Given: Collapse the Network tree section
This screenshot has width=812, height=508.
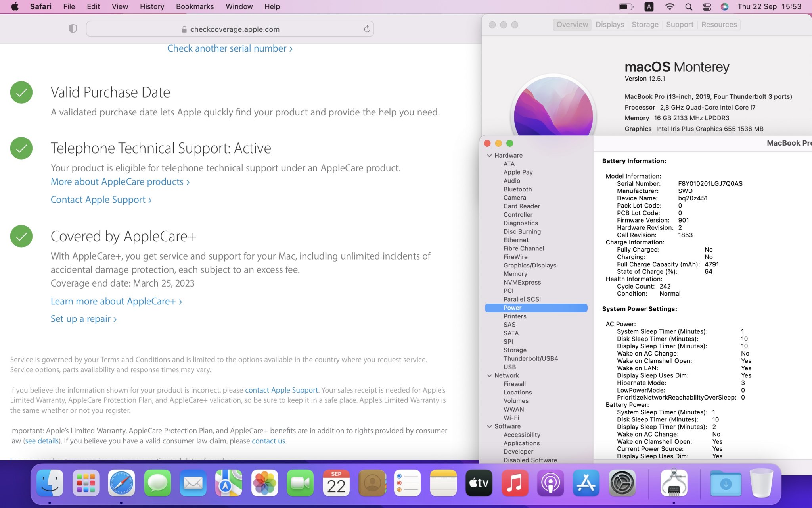Looking at the screenshot, I should 490,375.
